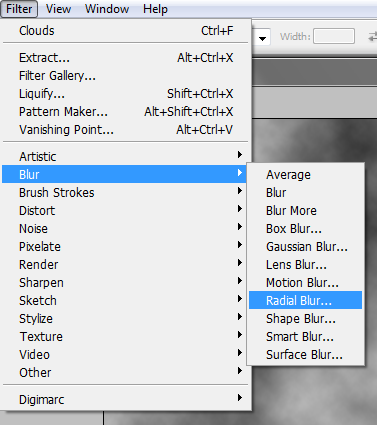Expand the Blur submenu entry
Image resolution: width=377 pixels, height=425 pixels.
(124, 174)
